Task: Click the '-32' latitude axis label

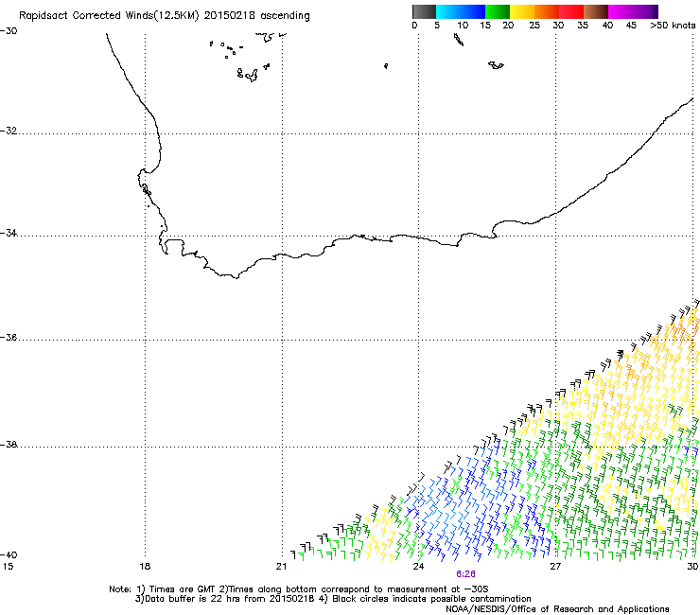Action: (x=9, y=131)
